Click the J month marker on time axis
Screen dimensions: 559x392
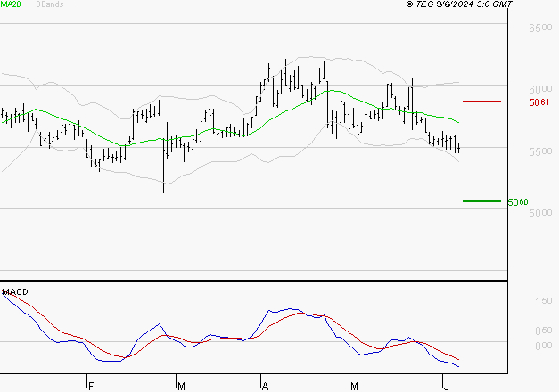[446, 387]
